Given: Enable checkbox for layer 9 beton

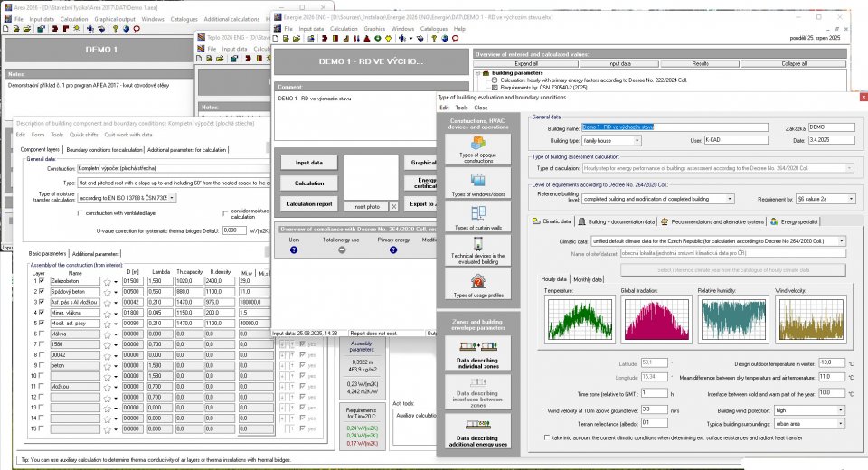Looking at the screenshot, I should tap(41, 365).
